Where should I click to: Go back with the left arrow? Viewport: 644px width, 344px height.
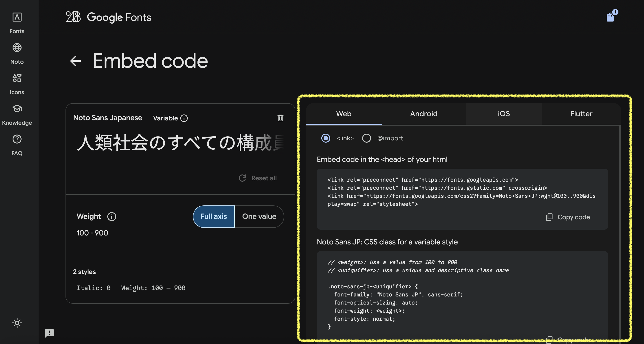coord(75,61)
